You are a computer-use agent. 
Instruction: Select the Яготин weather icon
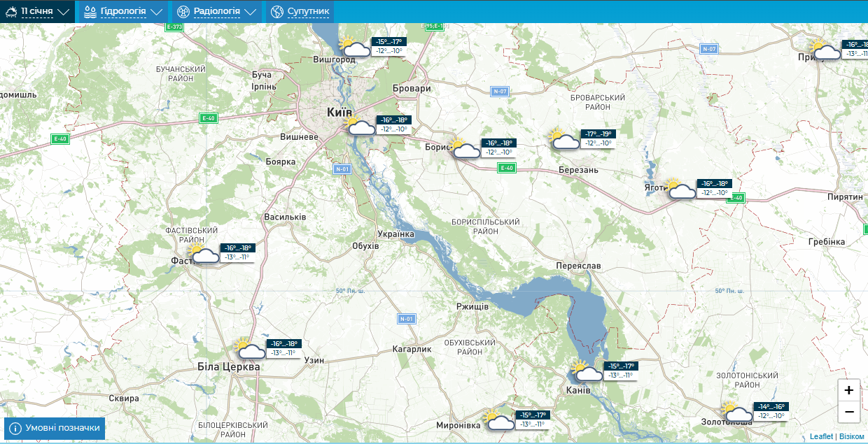(679, 189)
